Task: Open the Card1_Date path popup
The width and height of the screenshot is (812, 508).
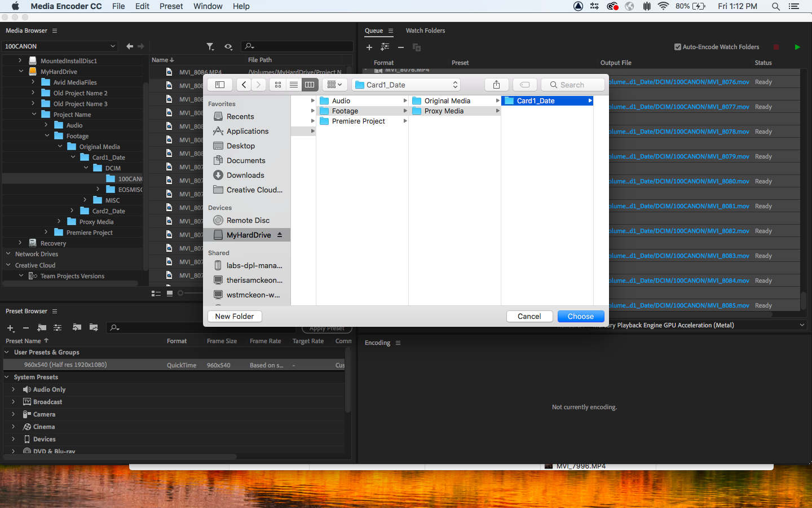Action: pyautogui.click(x=406, y=85)
